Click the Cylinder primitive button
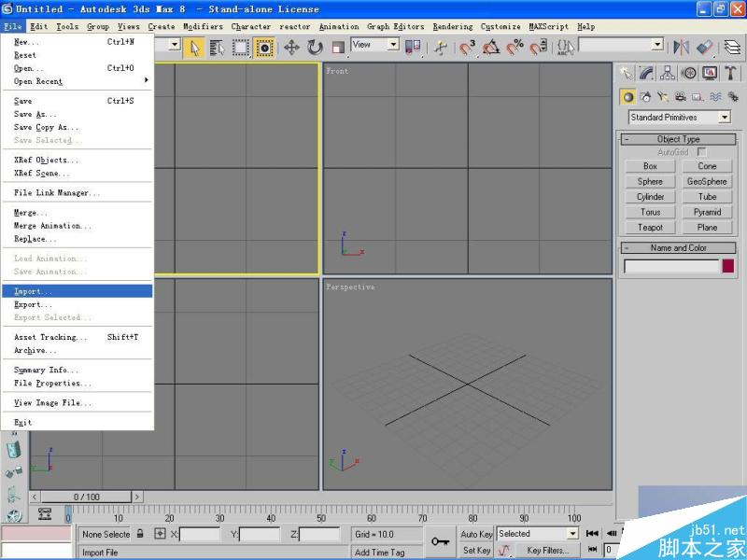Image resolution: width=747 pixels, height=560 pixels. (650, 197)
